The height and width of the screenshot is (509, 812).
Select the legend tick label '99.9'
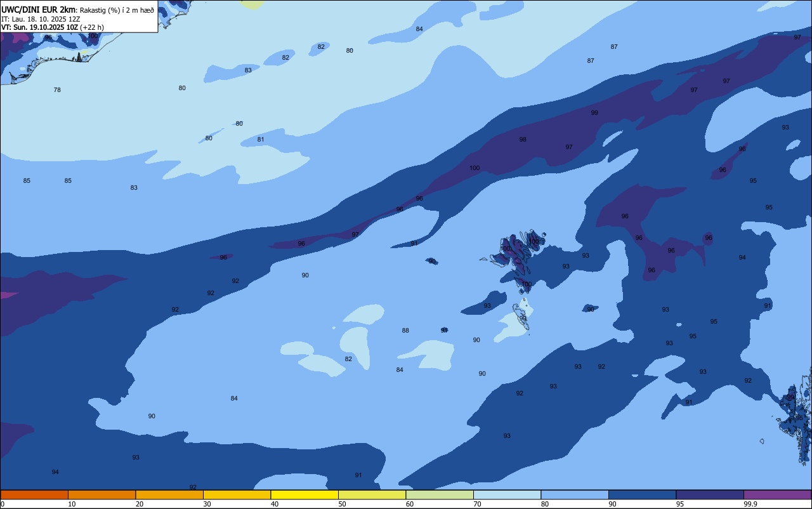(x=751, y=504)
